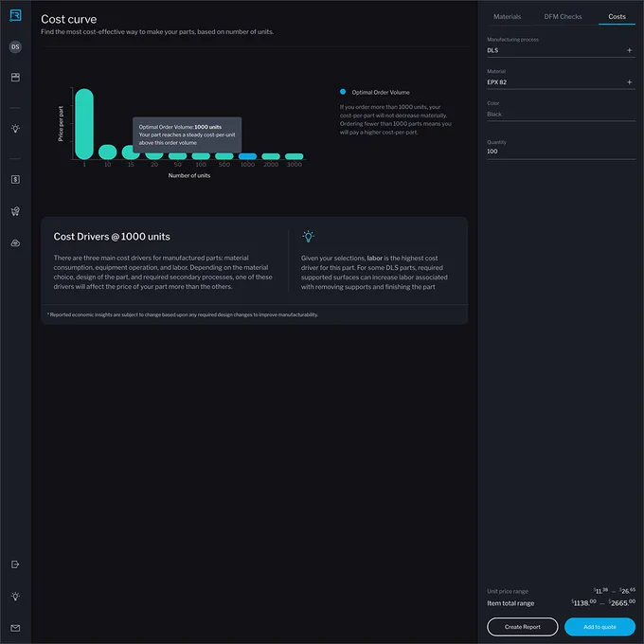This screenshot has width=644, height=644.
Task: Click the upper lightbulb insights sidebar icon
Action: 15,129
